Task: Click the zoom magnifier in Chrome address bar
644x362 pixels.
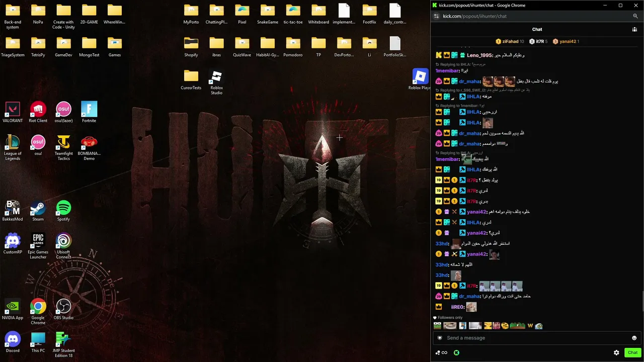Action: coord(635,16)
